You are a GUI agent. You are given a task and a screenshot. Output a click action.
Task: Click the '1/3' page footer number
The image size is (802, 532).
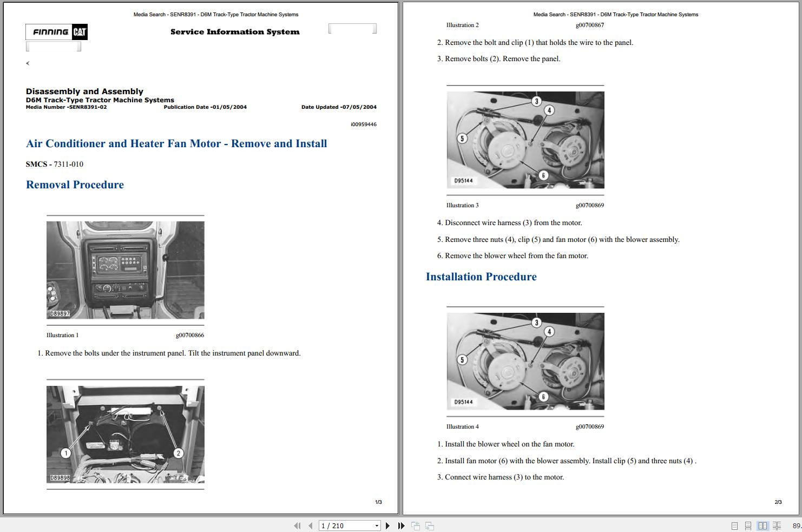[378, 502]
